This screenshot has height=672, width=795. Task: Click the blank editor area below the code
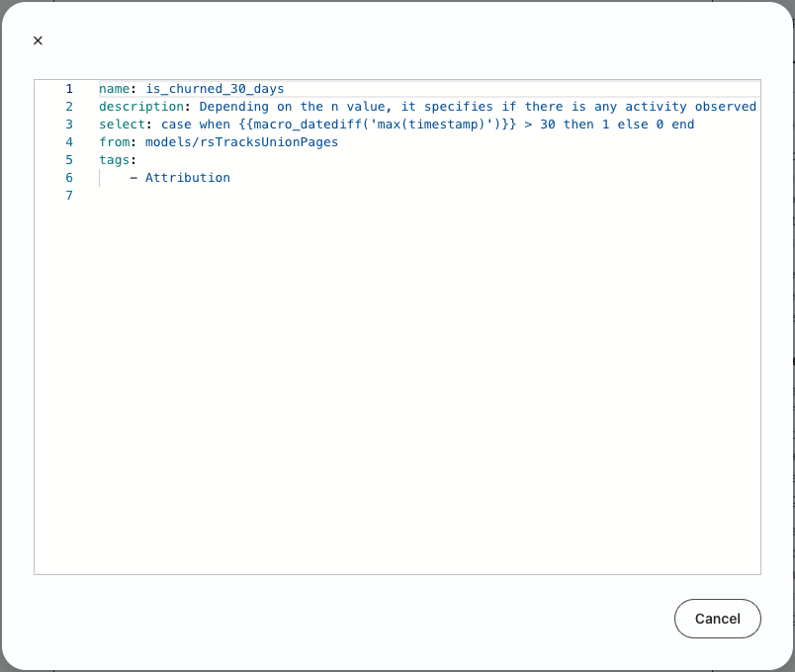pos(397,385)
